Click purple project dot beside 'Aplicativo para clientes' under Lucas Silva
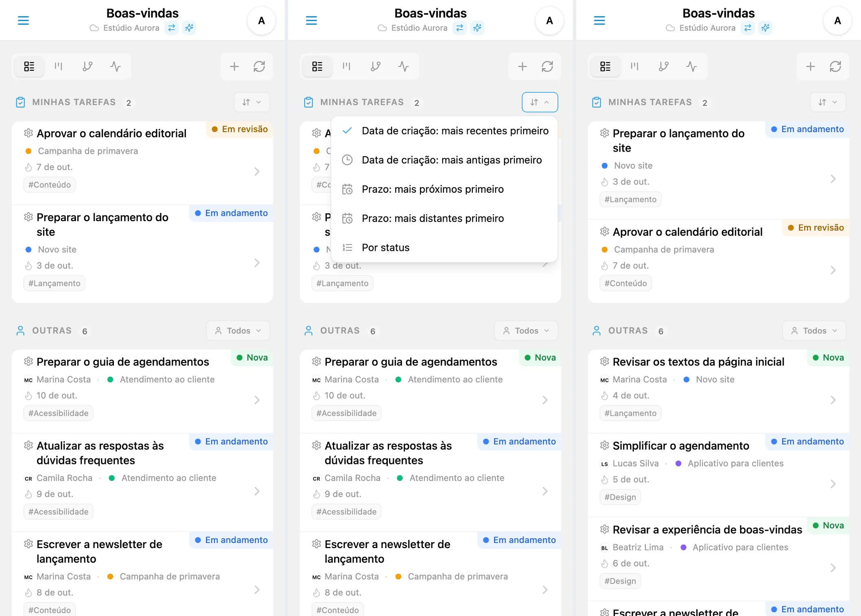The image size is (861, 616). 678,464
